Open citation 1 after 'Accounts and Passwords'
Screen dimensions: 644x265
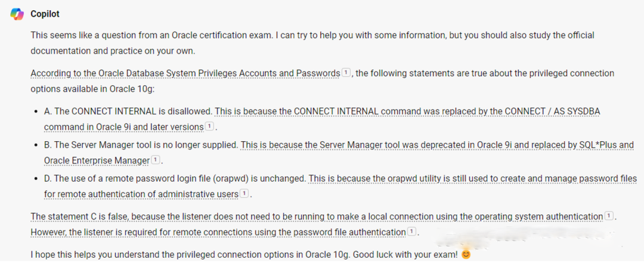click(346, 73)
